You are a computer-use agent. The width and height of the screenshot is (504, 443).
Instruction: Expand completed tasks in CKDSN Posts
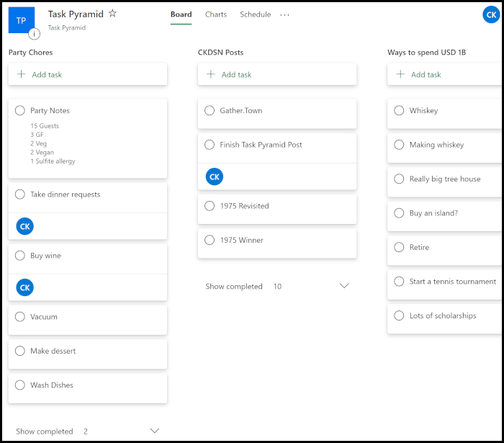click(343, 286)
